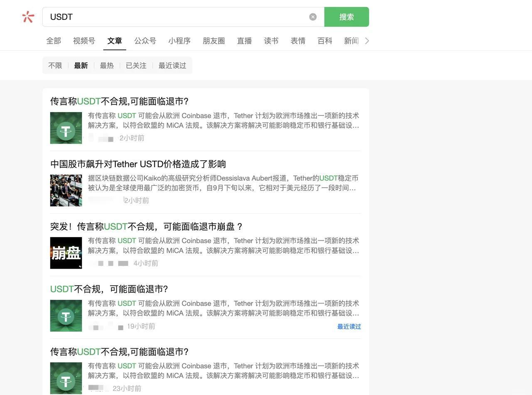The width and height of the screenshot is (532, 395).
Task: Switch to the 表情 tab
Action: [298, 41]
